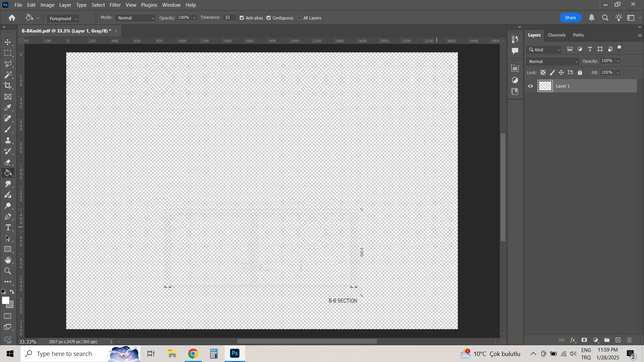644x362 pixels.
Task: Uncheck the Contiguous option
Action: click(269, 18)
